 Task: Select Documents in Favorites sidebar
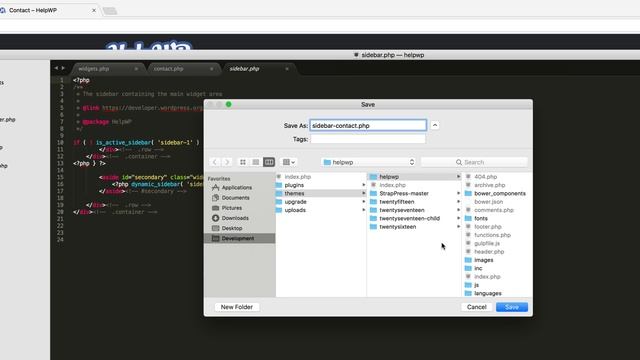[236, 198]
